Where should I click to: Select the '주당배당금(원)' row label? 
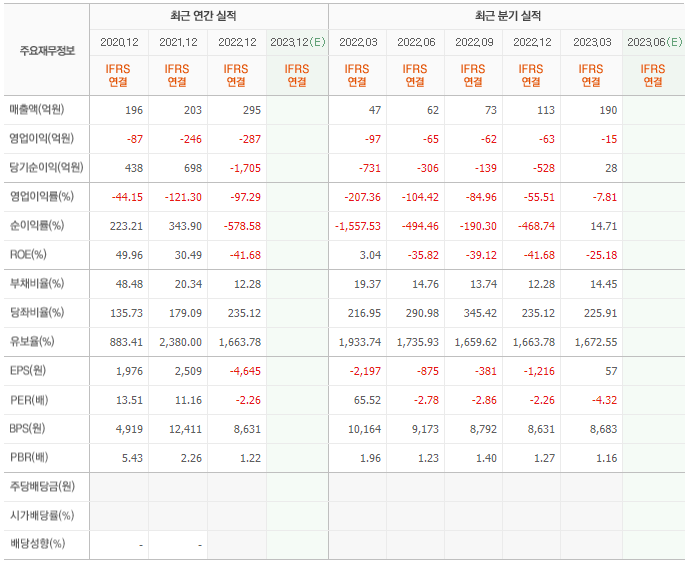(x=42, y=486)
